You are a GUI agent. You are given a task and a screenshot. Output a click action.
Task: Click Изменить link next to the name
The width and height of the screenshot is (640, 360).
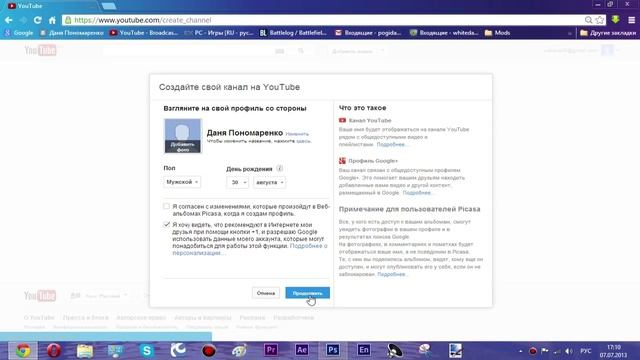click(297, 134)
